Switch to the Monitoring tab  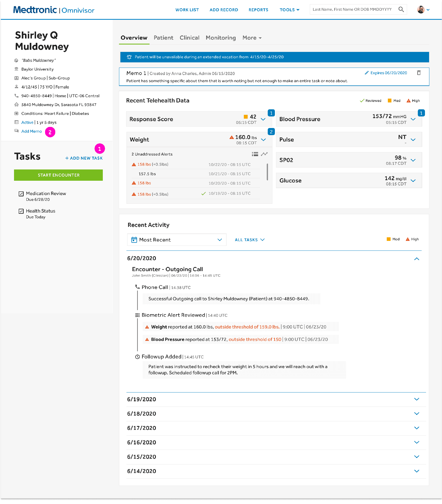(221, 38)
